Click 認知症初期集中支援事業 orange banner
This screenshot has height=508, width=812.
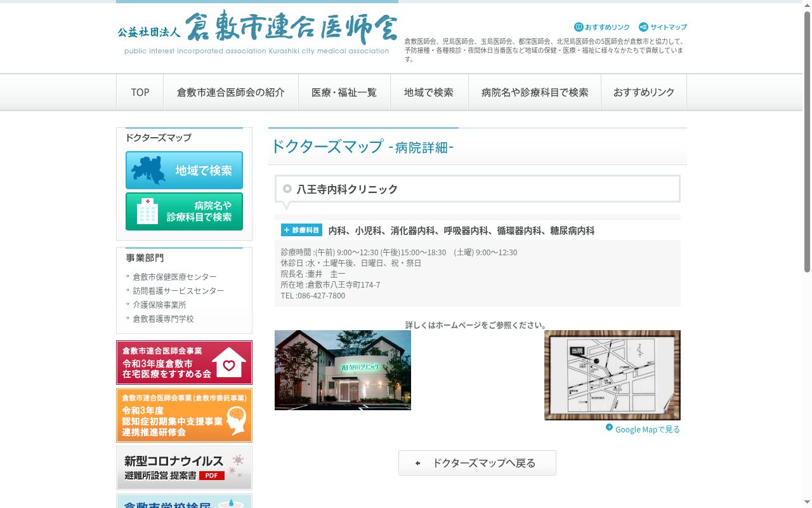pos(184,415)
